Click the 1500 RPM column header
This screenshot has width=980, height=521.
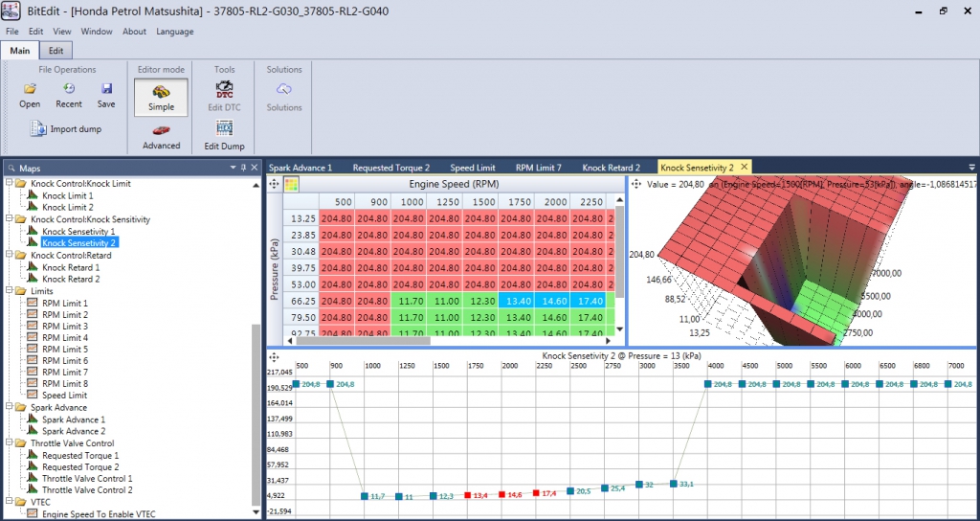[x=480, y=201]
